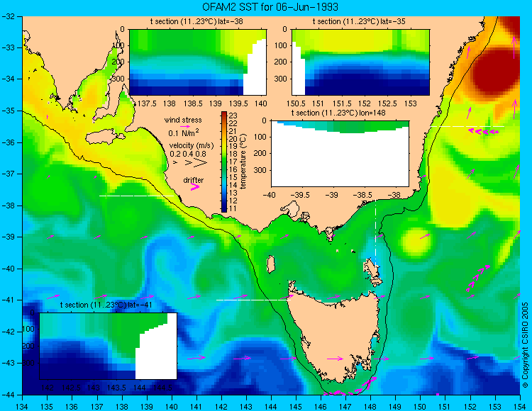Open the lon=148 temperature section inset
The image size is (532, 411).
pyautogui.click(x=340, y=154)
